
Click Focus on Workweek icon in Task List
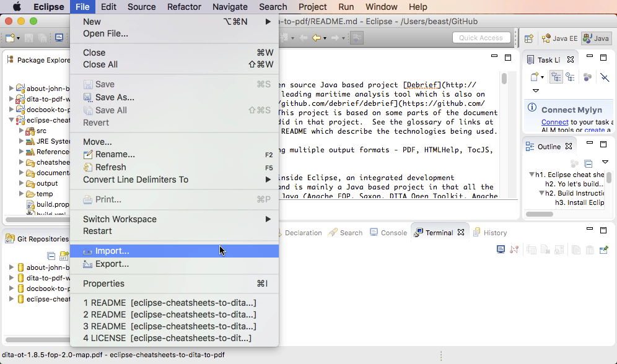point(587,77)
